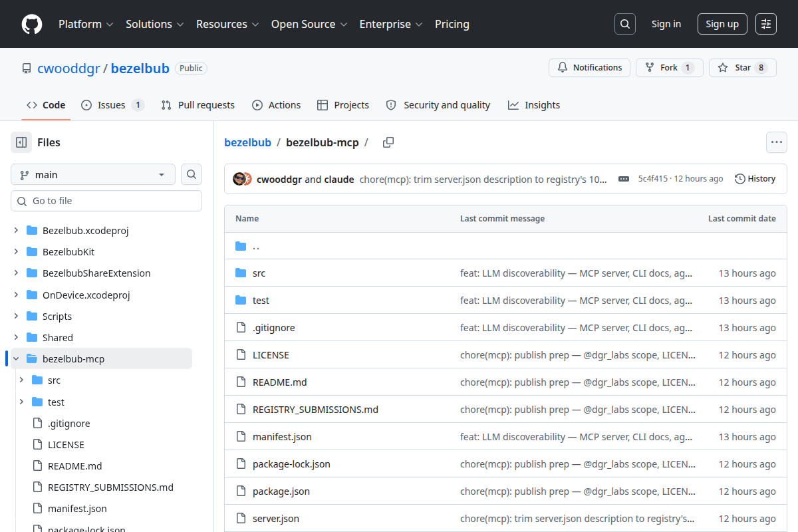Image resolution: width=798 pixels, height=532 pixels.
Task: Click the Notifications bell button
Action: (x=589, y=68)
